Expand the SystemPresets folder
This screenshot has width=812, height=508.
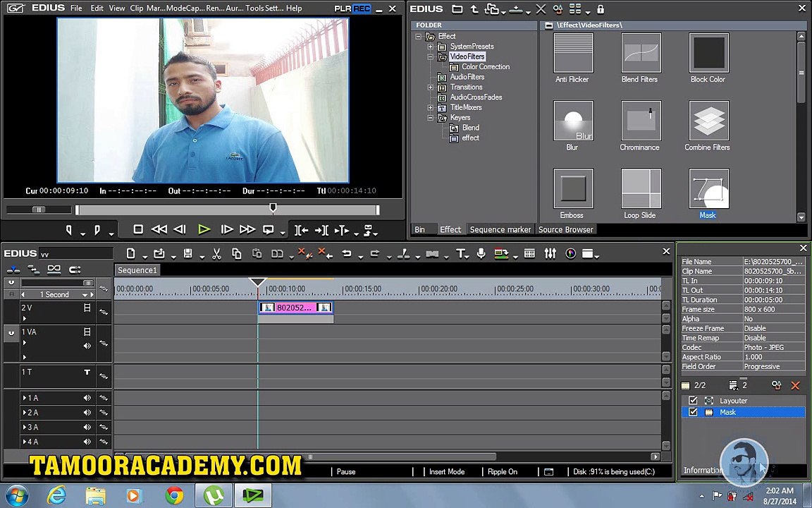[x=431, y=46]
